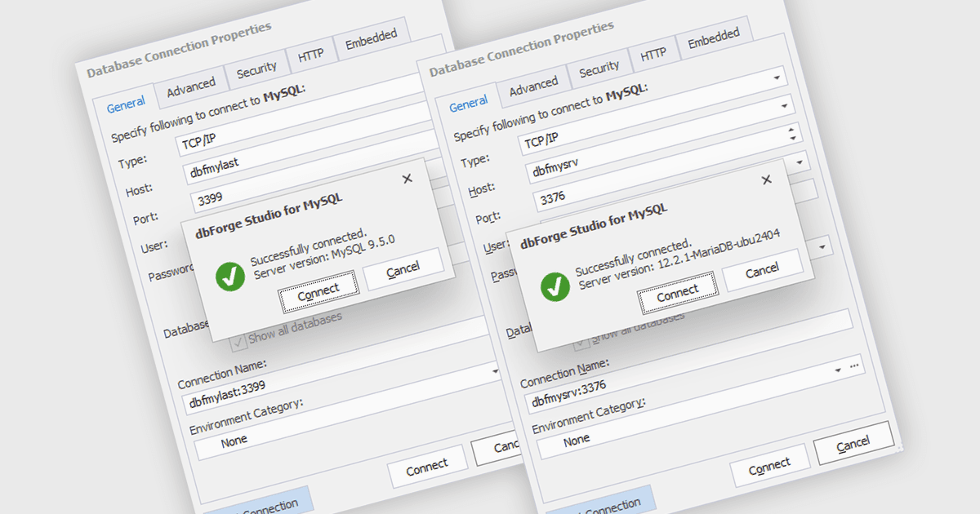Click 'Successfully connected.' in right popup

coord(634,256)
